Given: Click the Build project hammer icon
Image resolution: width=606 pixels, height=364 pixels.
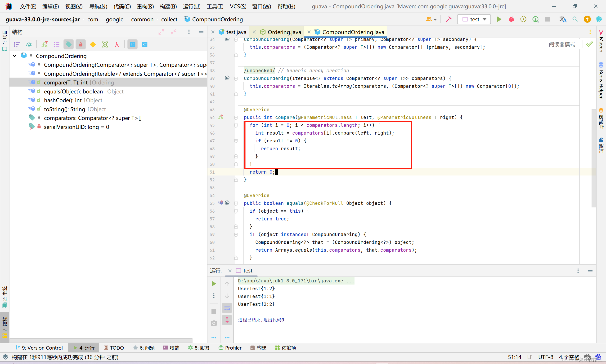Looking at the screenshot, I should (x=449, y=19).
